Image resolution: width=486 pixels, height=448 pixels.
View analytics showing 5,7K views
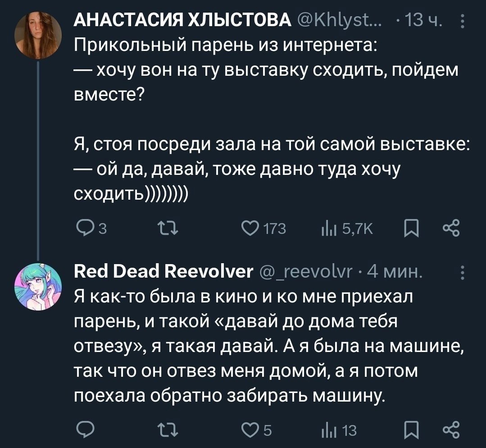(327, 229)
